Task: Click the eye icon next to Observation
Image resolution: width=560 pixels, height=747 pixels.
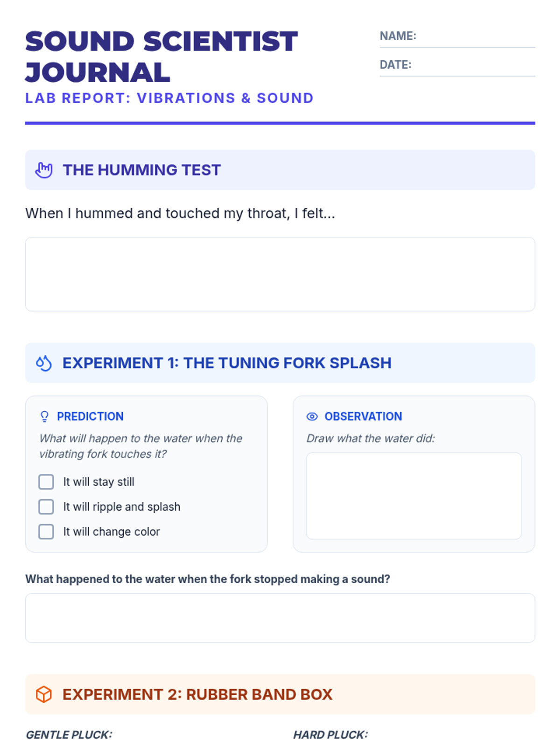Action: [x=312, y=416]
